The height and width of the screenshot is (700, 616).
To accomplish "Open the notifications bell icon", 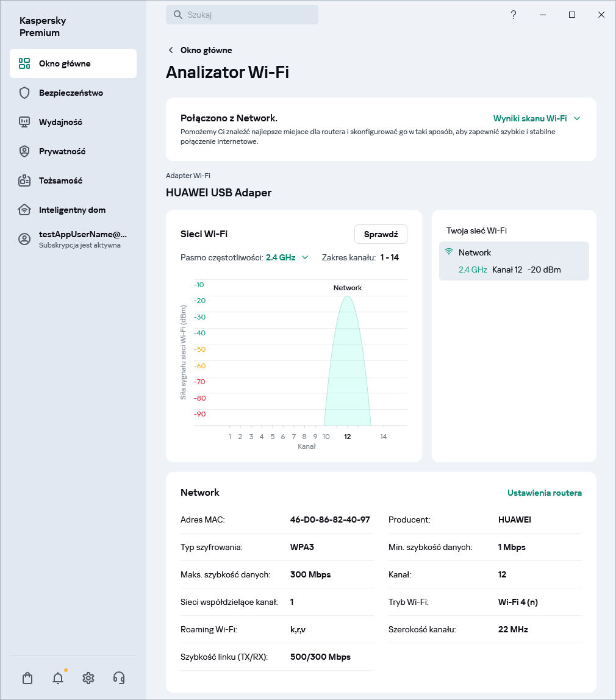I will pos(58,677).
